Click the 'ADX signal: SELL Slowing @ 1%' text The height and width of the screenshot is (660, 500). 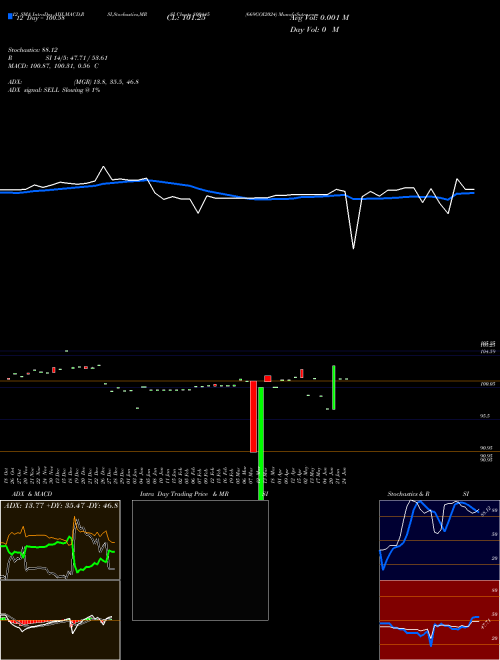click(54, 90)
